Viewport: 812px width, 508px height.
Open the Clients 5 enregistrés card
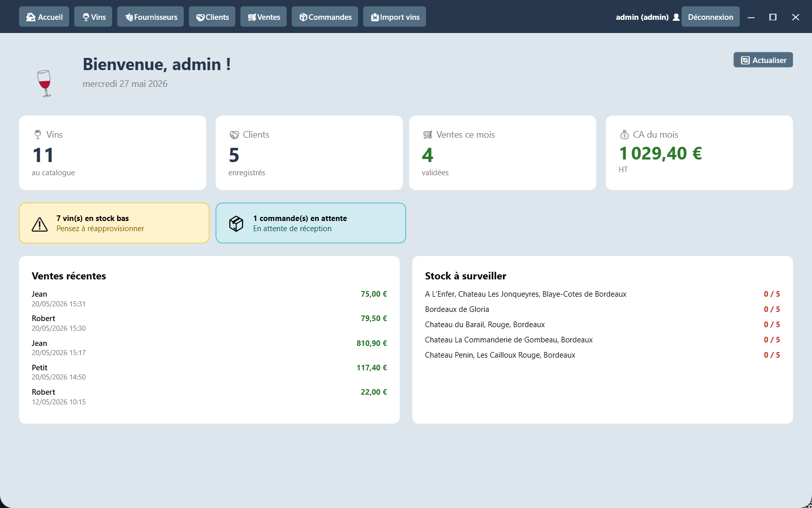[309, 153]
